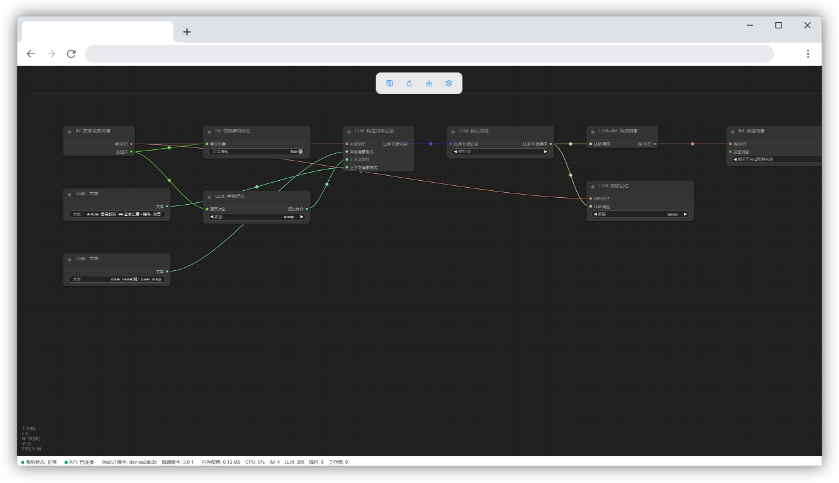Click the title of the LLM->IM conversion node

(x=618, y=131)
